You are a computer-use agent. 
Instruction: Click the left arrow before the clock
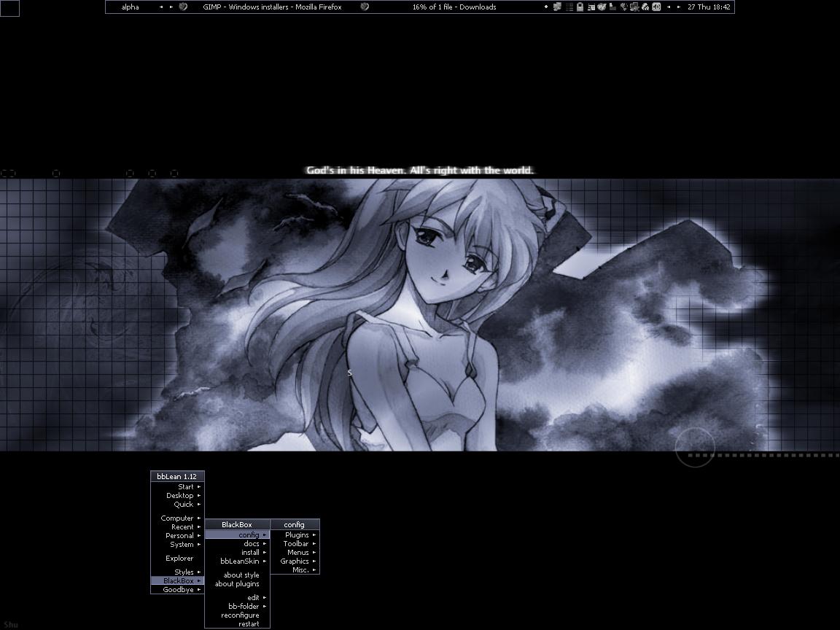(x=669, y=7)
